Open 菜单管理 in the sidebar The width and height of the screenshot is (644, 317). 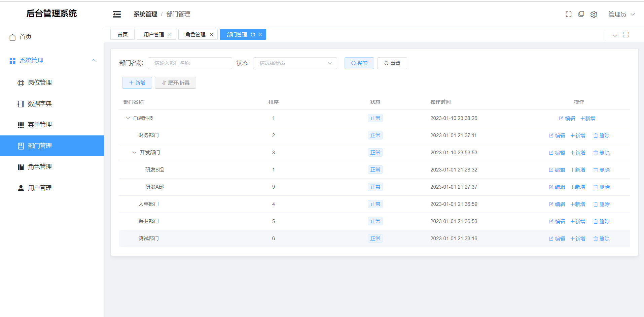(x=52, y=125)
